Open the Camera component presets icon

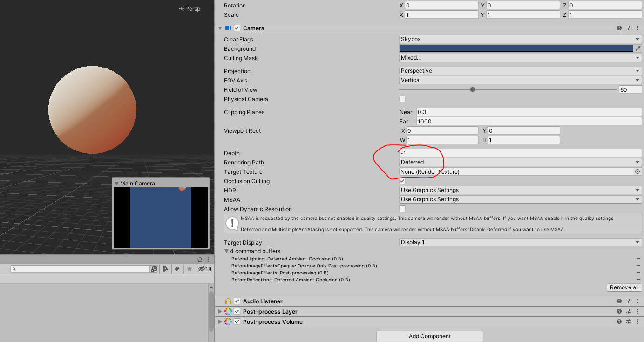tap(629, 28)
